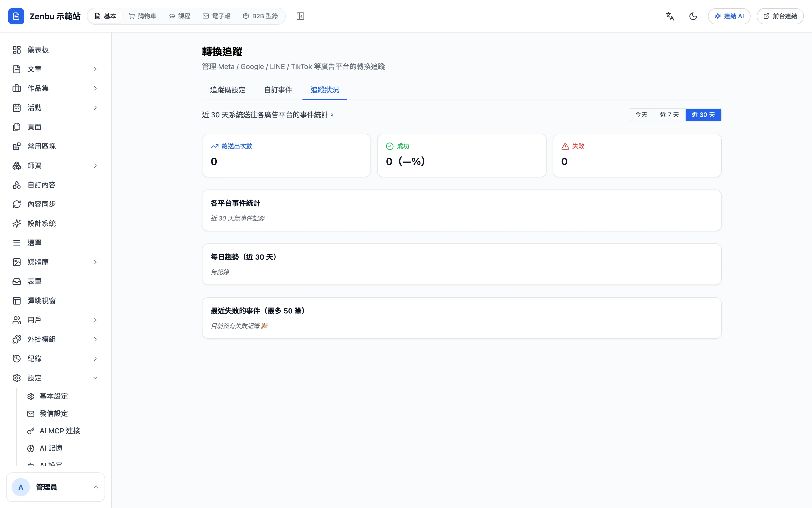Click the 設定 gear icon in sidebar
Viewport: 812px width, 508px height.
click(17, 378)
